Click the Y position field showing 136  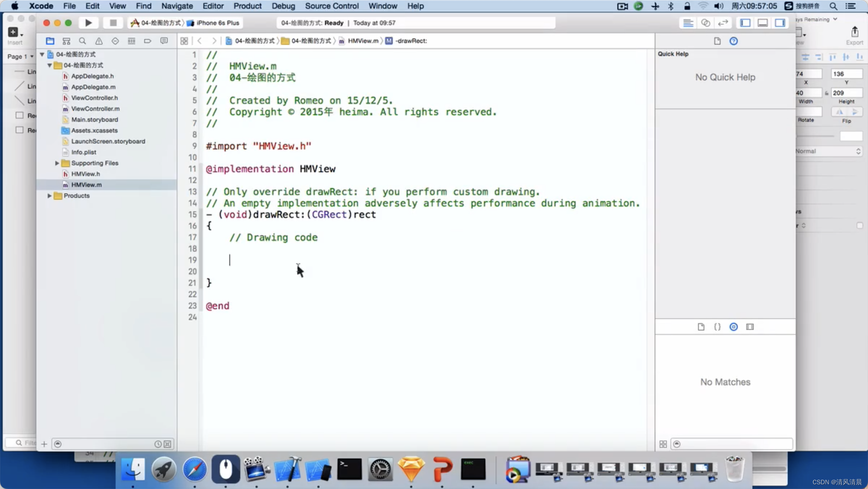tap(846, 74)
